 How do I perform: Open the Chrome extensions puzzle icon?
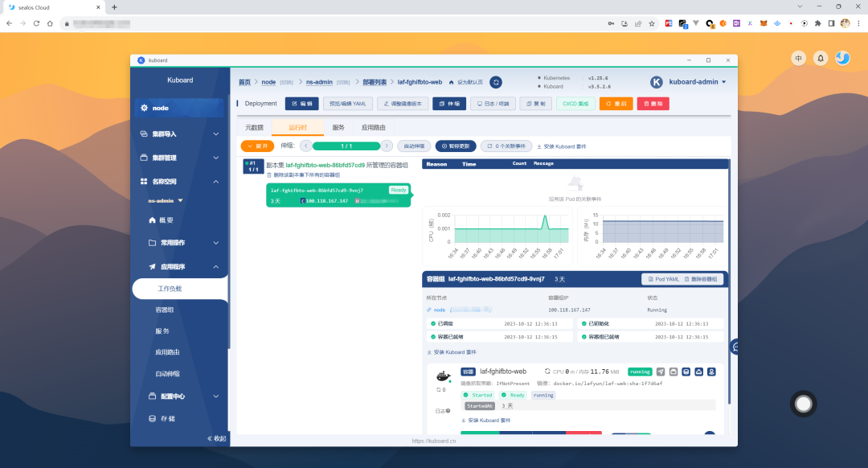click(x=817, y=23)
